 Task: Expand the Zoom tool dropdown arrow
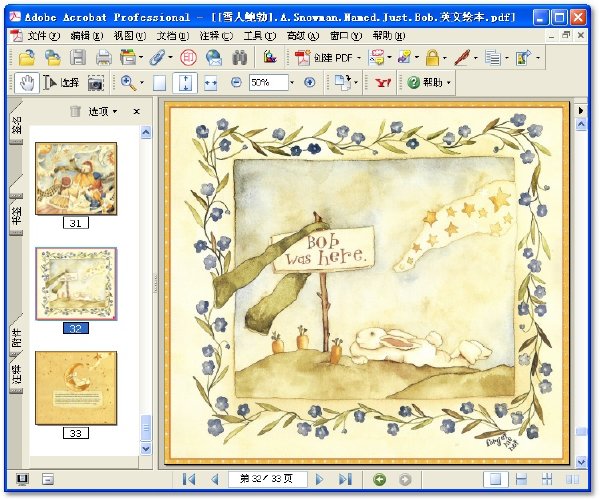coord(142,83)
